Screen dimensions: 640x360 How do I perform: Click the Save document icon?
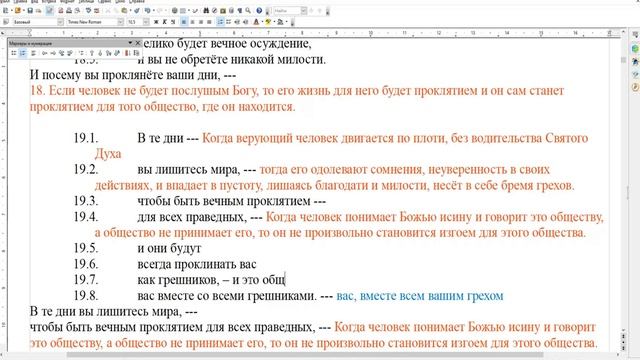pyautogui.click(x=30, y=11)
